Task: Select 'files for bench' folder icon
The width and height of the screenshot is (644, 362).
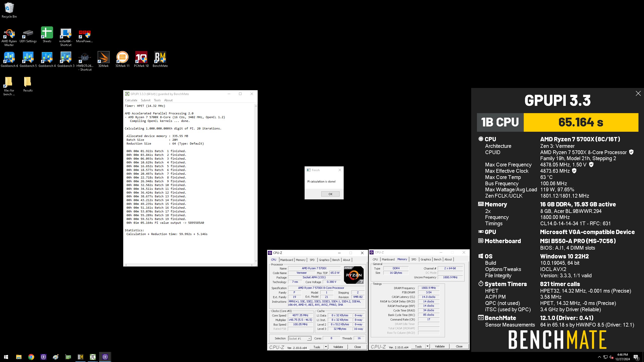Action: [x=9, y=86]
